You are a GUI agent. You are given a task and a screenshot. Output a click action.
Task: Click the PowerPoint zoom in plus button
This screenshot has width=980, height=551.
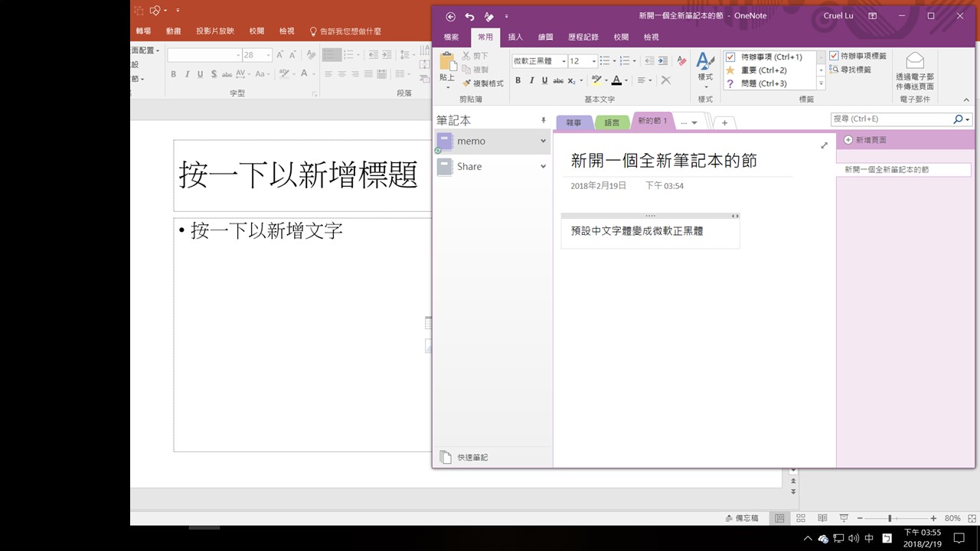click(x=933, y=518)
